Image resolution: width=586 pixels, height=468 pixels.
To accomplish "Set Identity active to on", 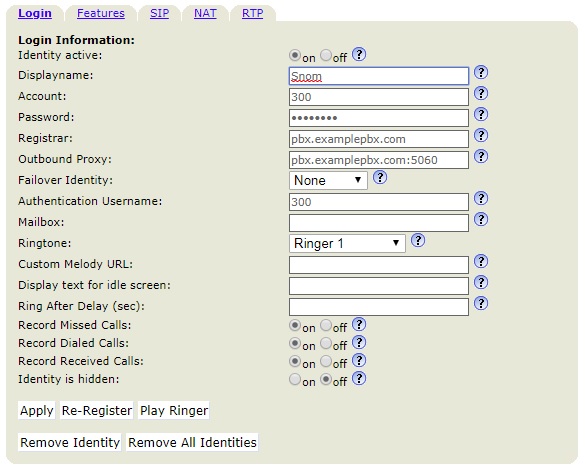I will [295, 56].
